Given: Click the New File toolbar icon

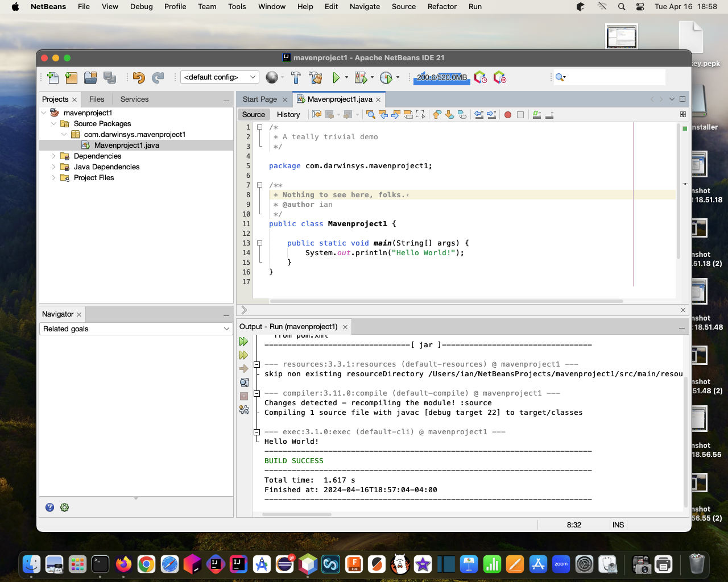Looking at the screenshot, I should 53,77.
